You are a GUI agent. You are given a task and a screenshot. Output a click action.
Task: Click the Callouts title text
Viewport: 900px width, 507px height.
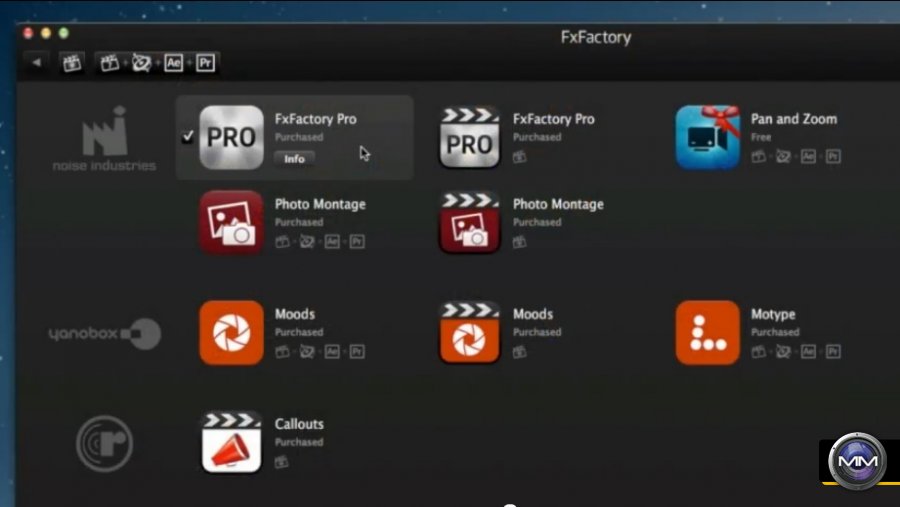299,424
